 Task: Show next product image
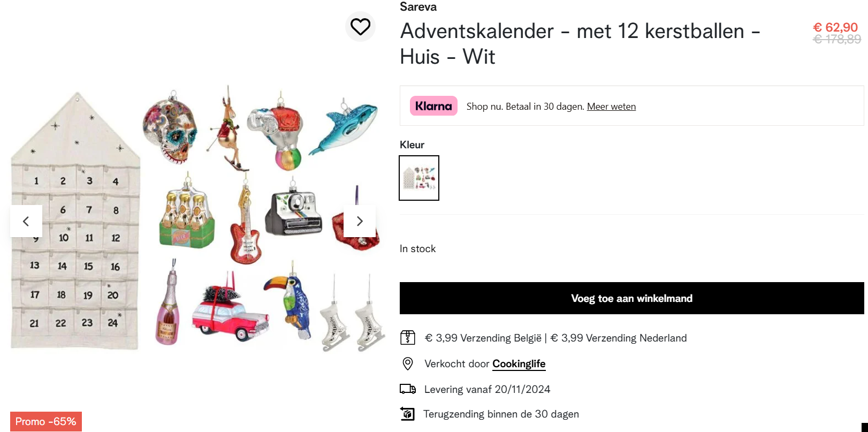(360, 221)
